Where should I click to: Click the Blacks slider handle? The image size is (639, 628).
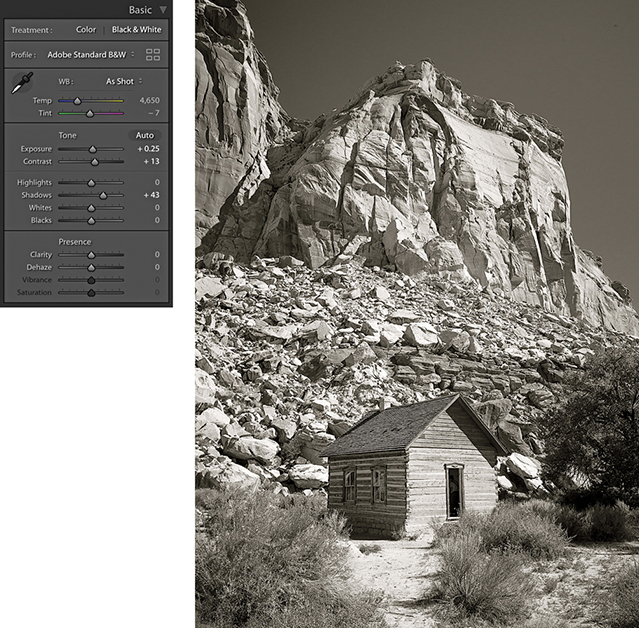click(91, 220)
